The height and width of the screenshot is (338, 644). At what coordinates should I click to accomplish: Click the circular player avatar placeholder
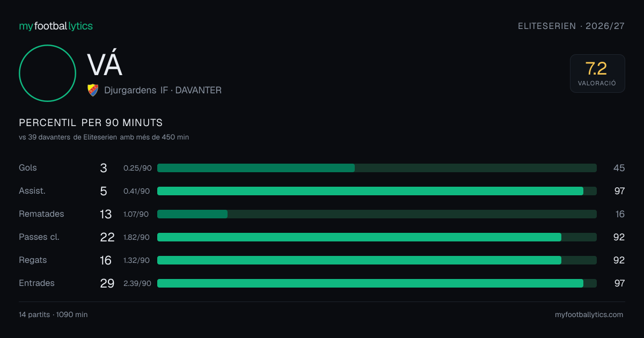pos(47,73)
